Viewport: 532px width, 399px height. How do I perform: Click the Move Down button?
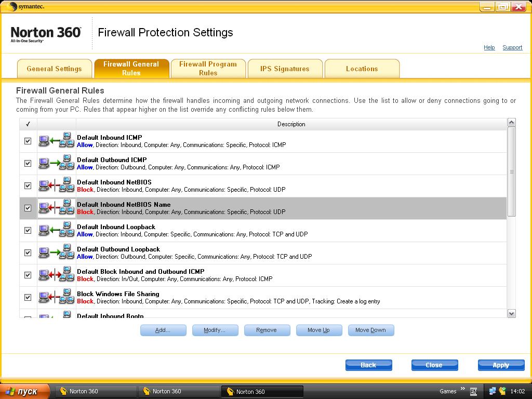[371, 330]
